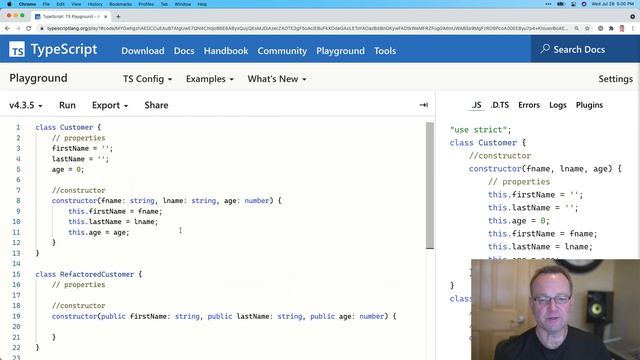Switch to the .D.TS output tab

tap(500, 105)
